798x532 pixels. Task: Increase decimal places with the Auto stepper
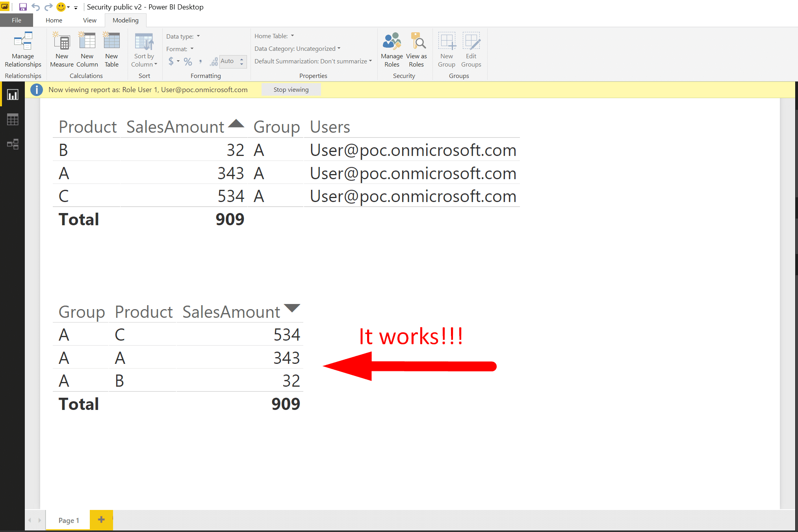241,59
